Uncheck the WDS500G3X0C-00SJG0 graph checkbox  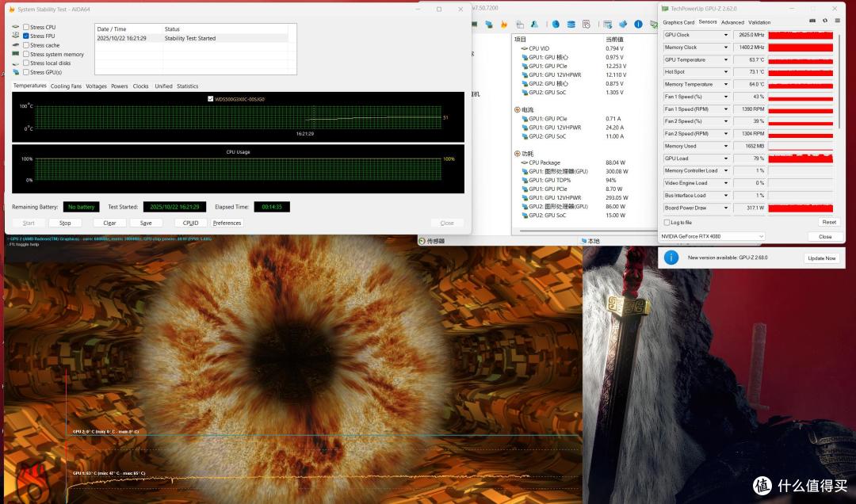click(211, 99)
